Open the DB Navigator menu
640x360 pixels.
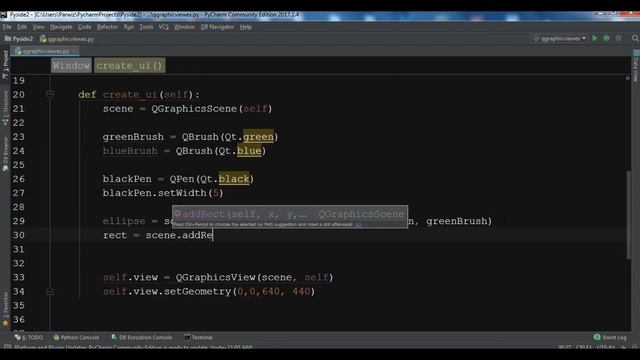point(217,27)
